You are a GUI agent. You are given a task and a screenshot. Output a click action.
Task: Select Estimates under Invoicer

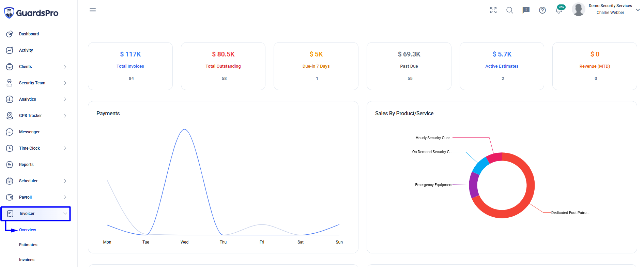point(28,245)
